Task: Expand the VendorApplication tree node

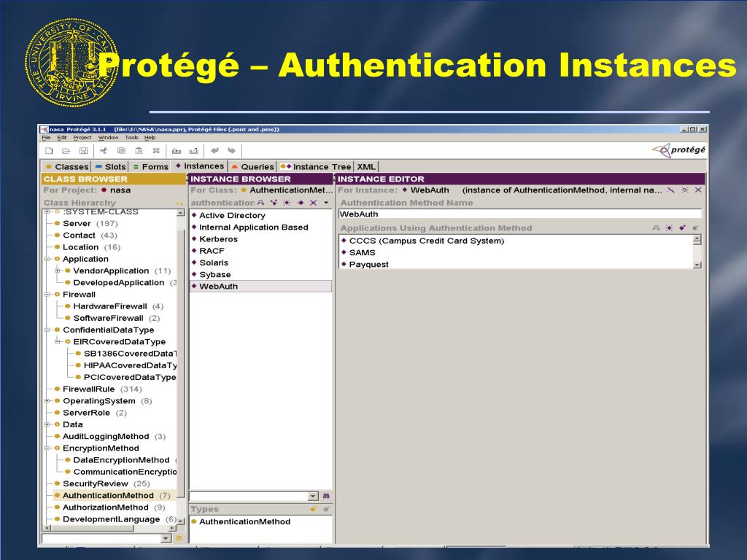Action: 58,271
